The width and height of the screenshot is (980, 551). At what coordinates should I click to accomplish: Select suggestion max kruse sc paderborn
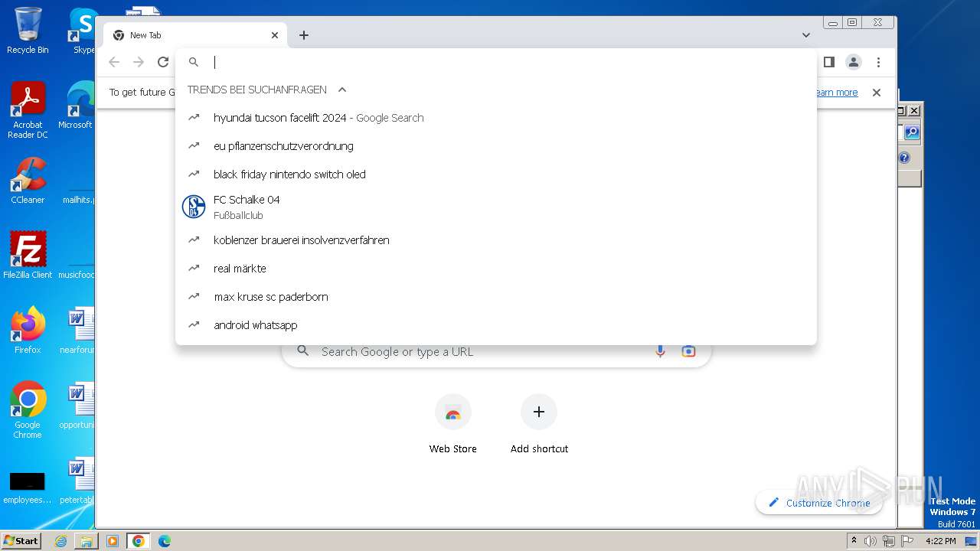496,297
